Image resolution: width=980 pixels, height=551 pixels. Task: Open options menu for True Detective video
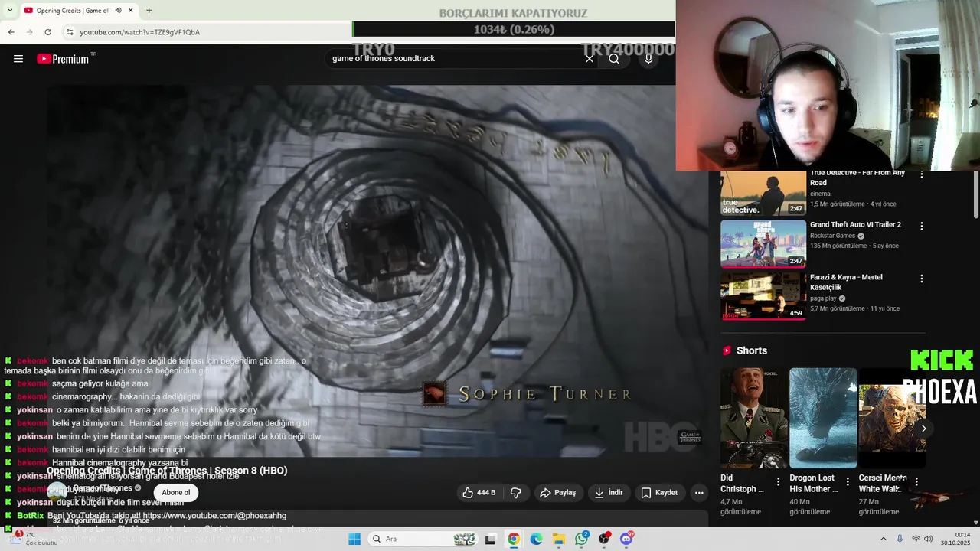pos(922,174)
